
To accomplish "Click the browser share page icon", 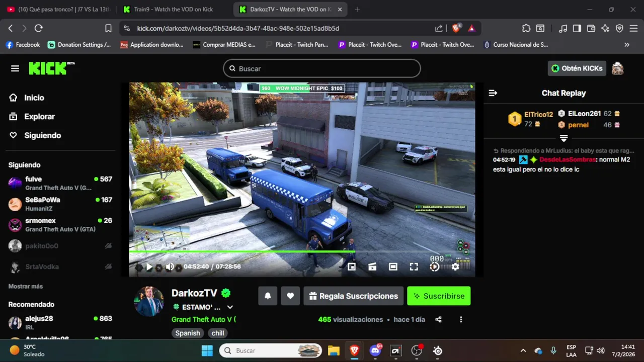I will [439, 29].
